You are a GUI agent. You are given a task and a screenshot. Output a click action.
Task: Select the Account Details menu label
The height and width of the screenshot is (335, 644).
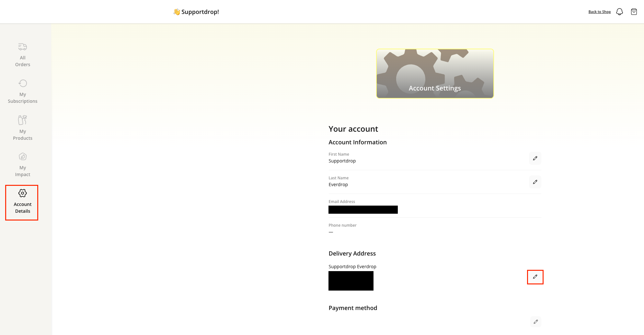pyautogui.click(x=23, y=208)
